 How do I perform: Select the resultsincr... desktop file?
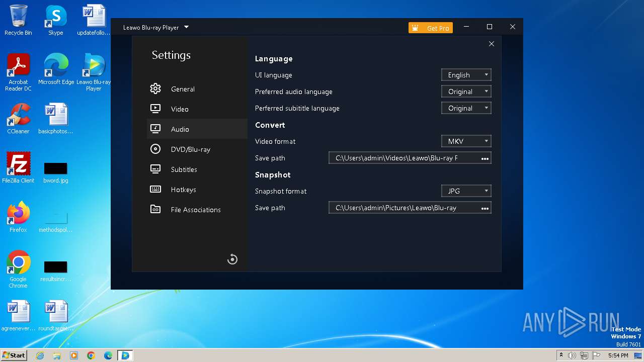click(56, 270)
